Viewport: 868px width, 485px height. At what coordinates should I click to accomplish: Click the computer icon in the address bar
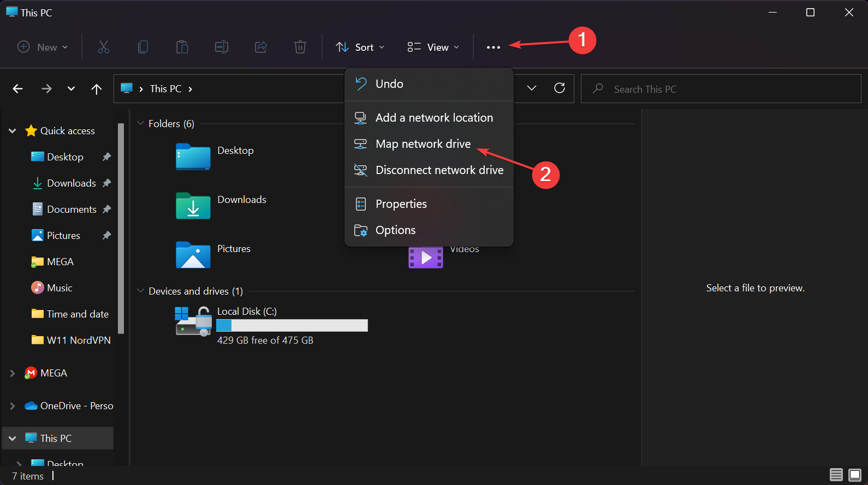pos(127,88)
